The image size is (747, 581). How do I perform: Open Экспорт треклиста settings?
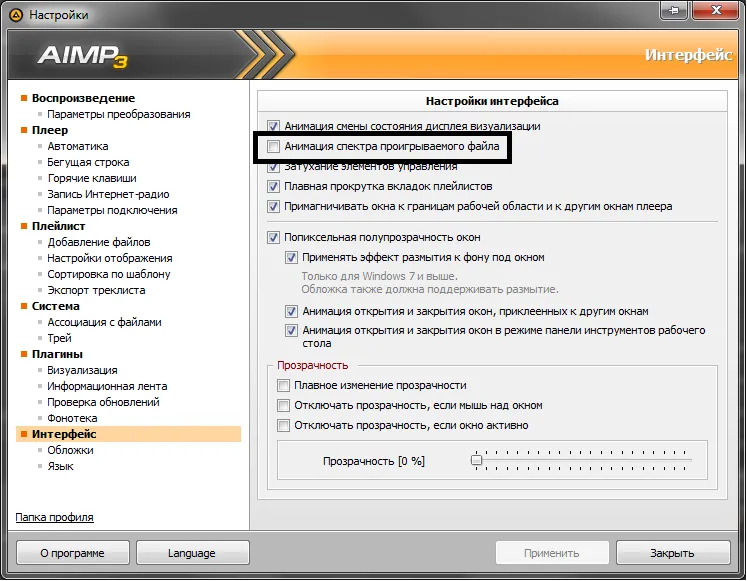96,290
